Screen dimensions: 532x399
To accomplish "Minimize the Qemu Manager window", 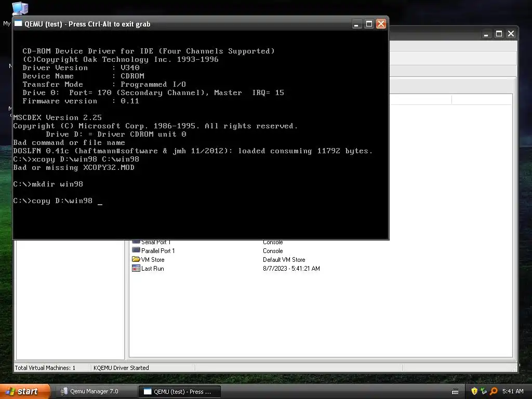I will pyautogui.click(x=486, y=34).
